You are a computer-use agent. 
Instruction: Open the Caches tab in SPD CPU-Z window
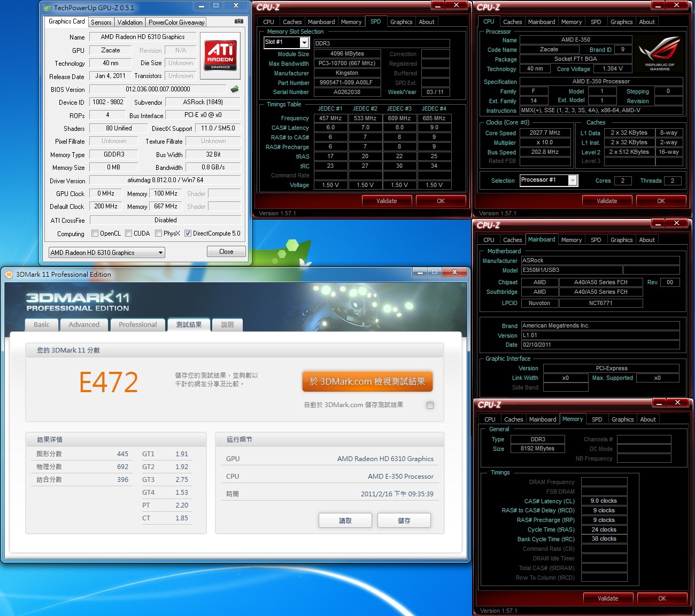click(x=292, y=22)
